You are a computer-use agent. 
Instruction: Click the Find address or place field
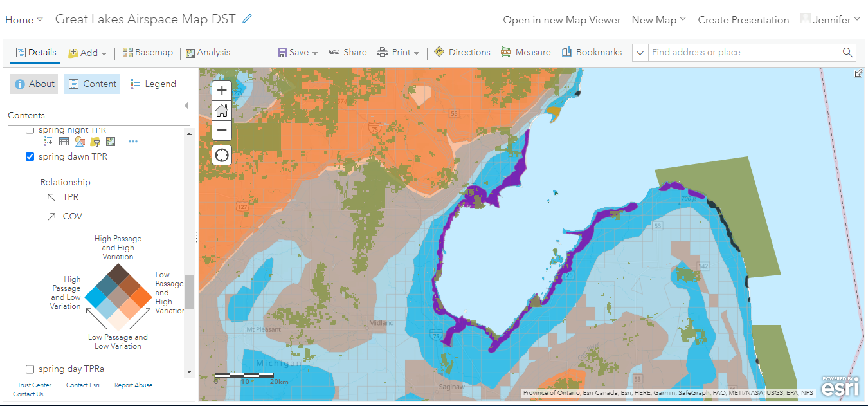pos(743,53)
